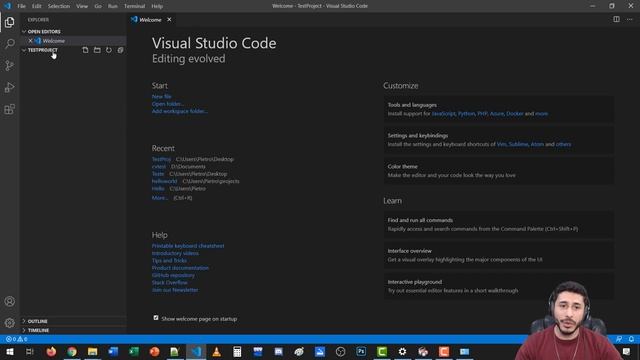Open the Go menu

tap(98, 6)
